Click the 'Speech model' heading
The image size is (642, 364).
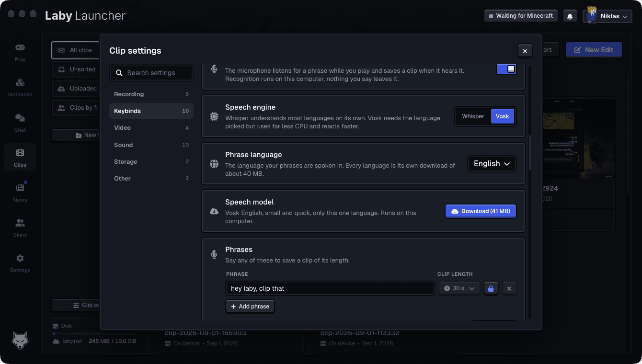[x=249, y=202]
